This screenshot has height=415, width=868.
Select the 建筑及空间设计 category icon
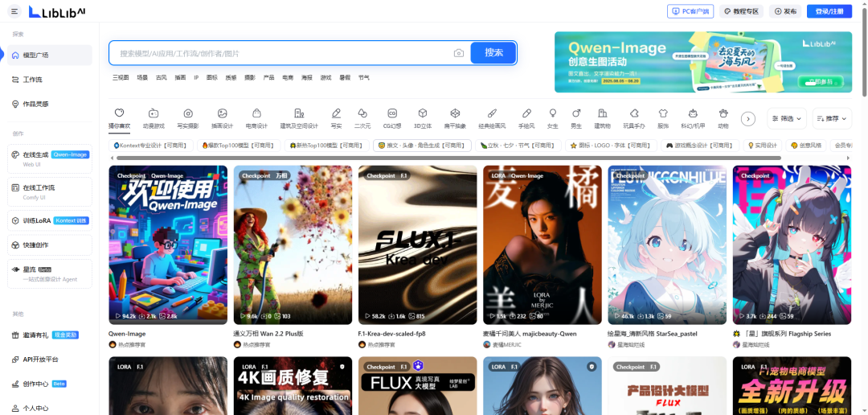pos(299,113)
